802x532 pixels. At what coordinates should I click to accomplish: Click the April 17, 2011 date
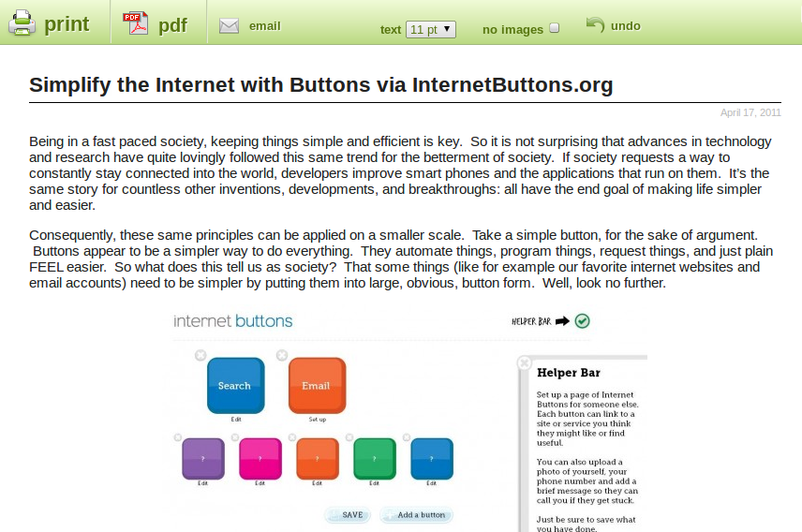point(750,112)
